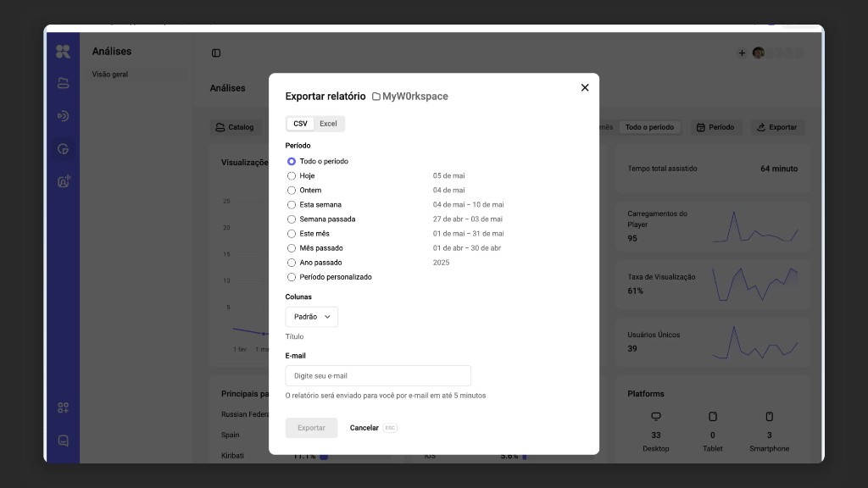Open the audience icon in sidebar
This screenshot has height=488, width=868.
pyautogui.click(x=63, y=181)
